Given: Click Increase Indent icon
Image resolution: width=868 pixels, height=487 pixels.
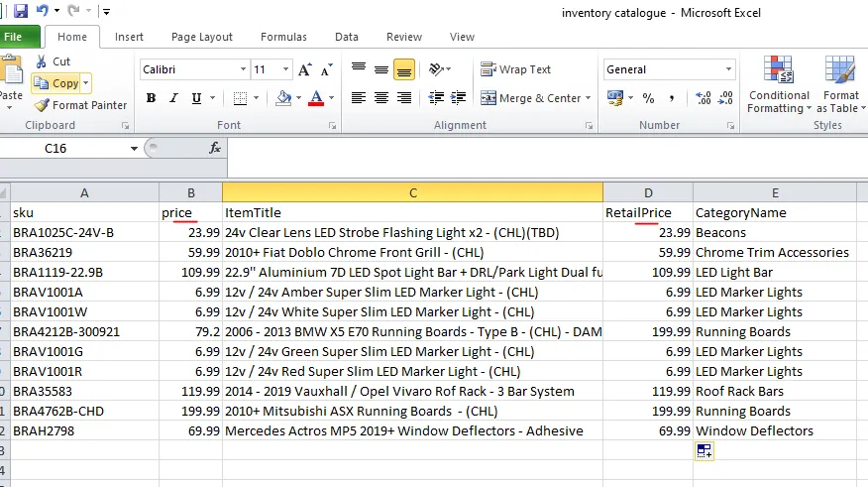Looking at the screenshot, I should (458, 98).
